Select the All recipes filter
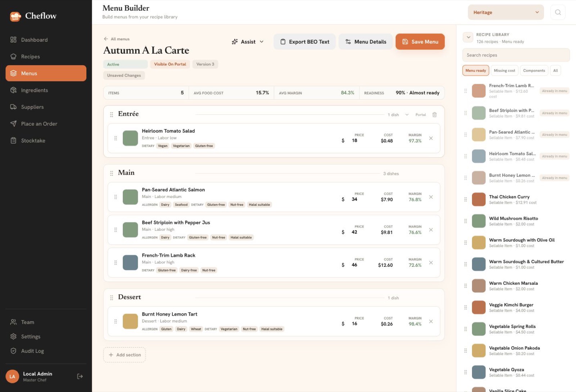 [555, 71]
